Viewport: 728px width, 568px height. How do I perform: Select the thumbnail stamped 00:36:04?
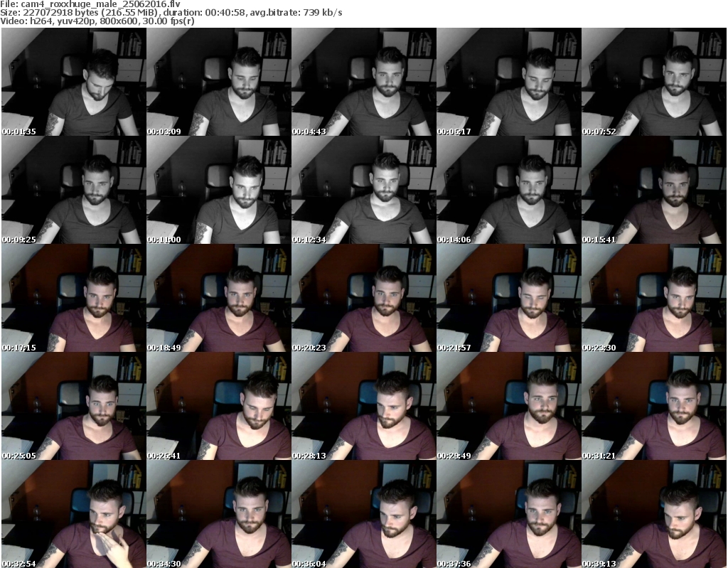[363, 514]
